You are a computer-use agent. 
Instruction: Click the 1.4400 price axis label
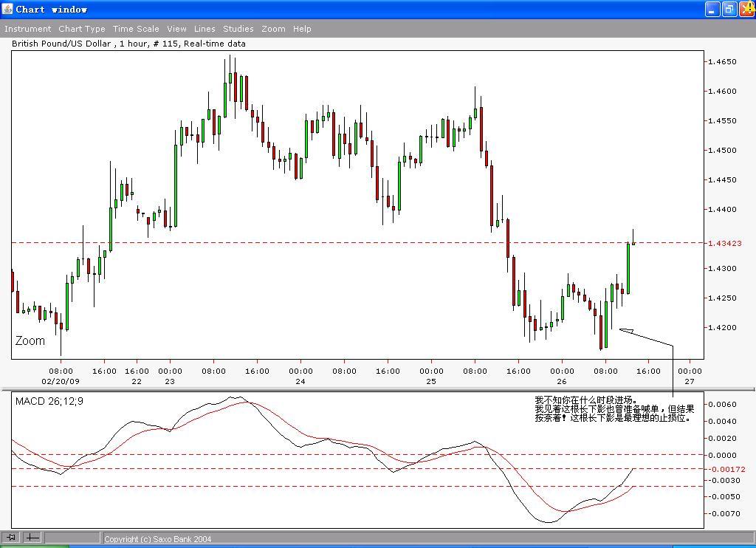(x=722, y=209)
